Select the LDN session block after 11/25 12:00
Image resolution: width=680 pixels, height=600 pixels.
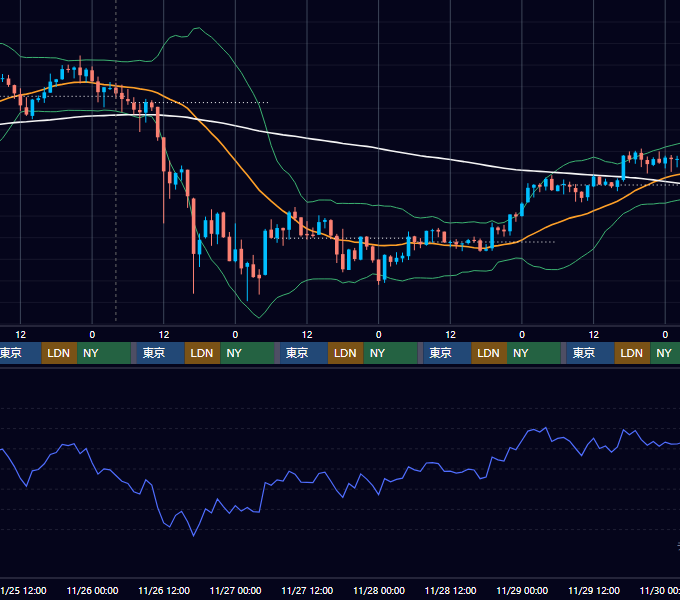[59, 353]
